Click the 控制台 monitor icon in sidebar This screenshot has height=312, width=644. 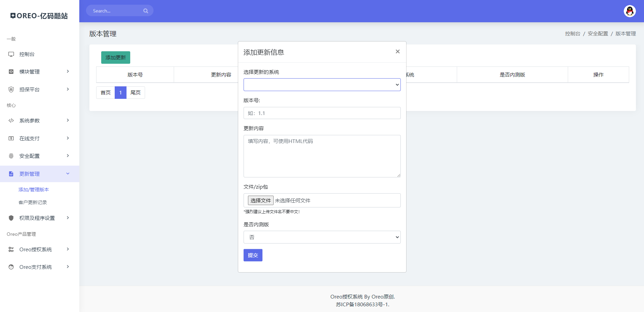pyautogui.click(x=11, y=54)
